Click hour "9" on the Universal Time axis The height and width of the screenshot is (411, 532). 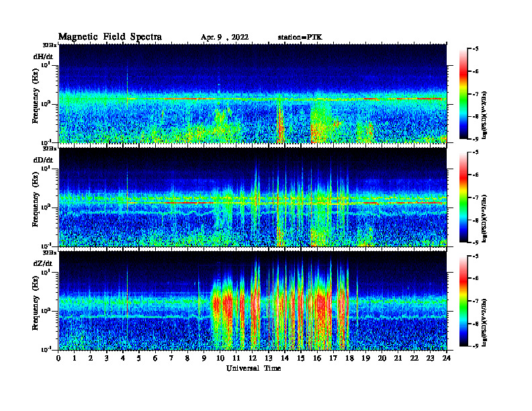(204, 359)
